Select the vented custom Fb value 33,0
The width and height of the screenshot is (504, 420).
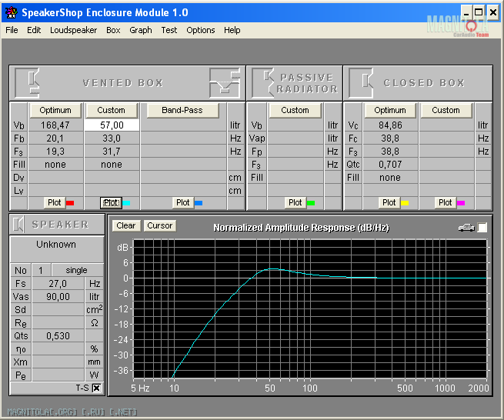coord(112,138)
